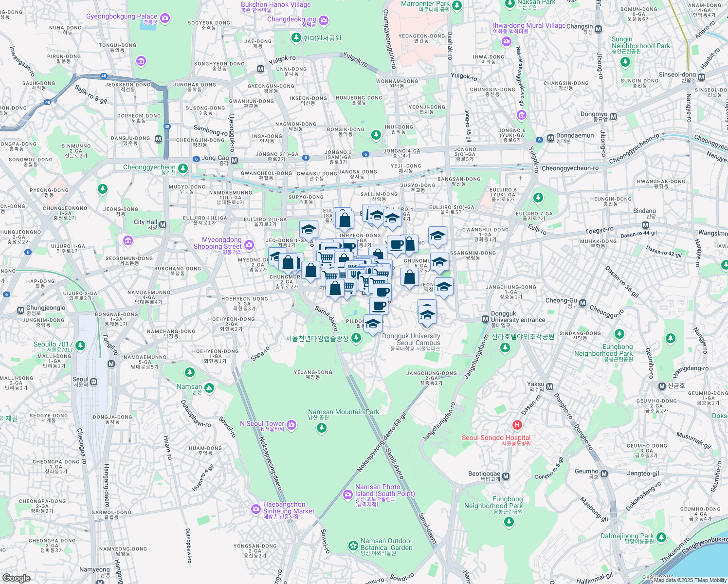Image resolution: width=728 pixels, height=584 pixels.
Task: Click school marker beside Jeo-dong 1-ga label
Action: [309, 230]
